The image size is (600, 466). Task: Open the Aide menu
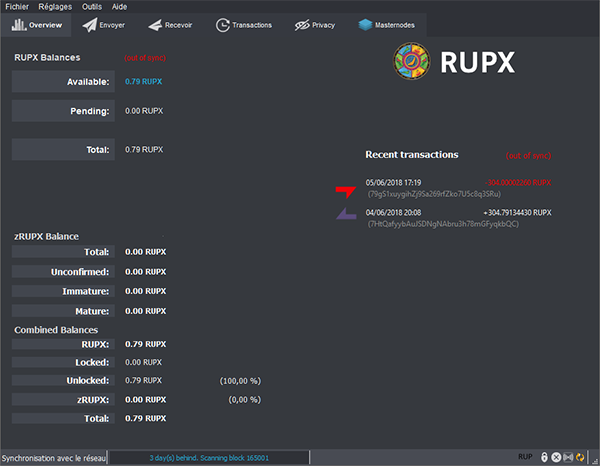tap(119, 7)
